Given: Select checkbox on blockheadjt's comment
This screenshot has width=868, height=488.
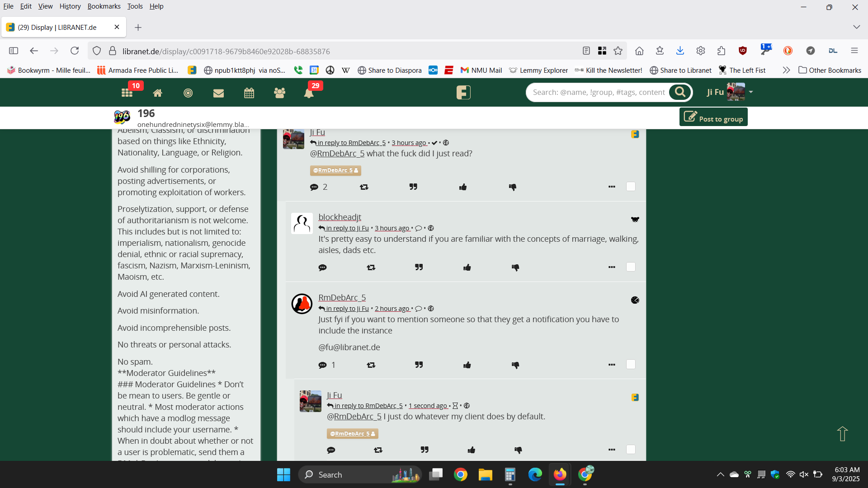Looking at the screenshot, I should 631,267.
